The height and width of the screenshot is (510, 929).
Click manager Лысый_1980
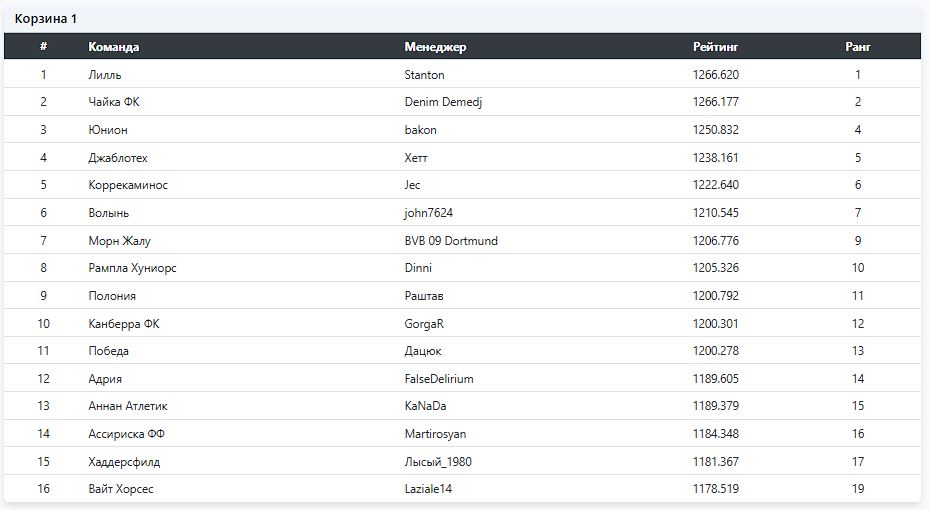tap(438, 461)
